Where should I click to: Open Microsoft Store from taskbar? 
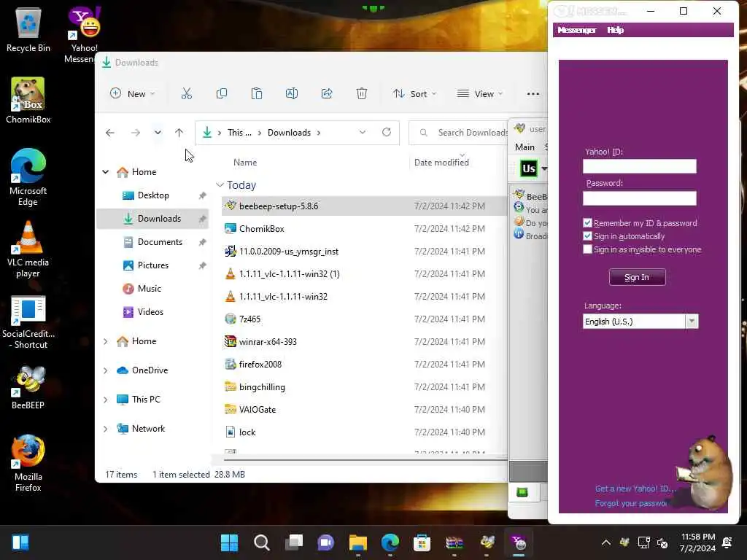coord(422,542)
